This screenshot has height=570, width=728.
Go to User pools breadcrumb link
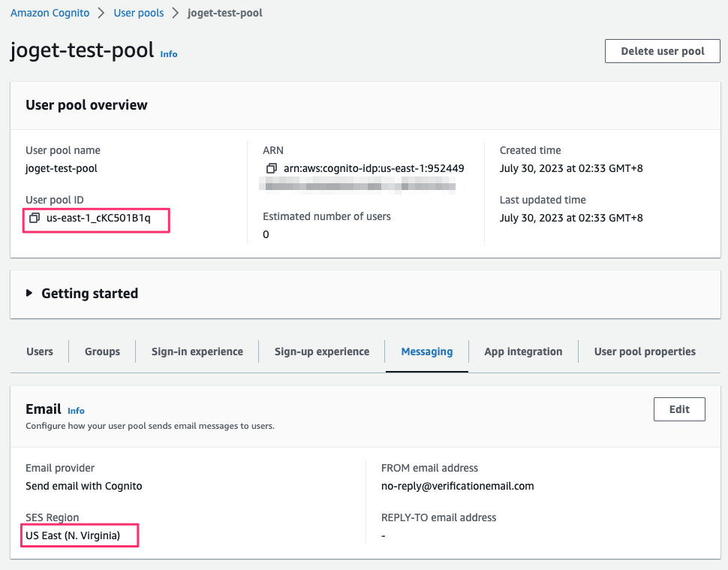139,13
